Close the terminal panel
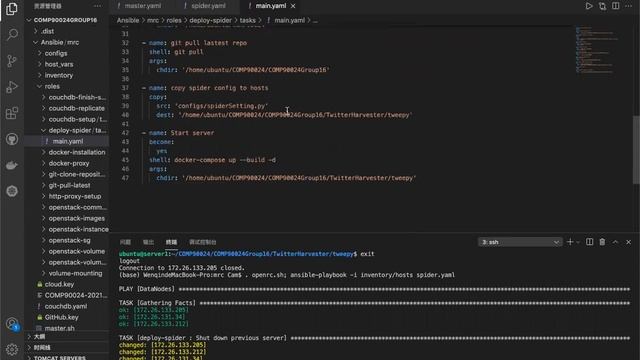 (629, 242)
